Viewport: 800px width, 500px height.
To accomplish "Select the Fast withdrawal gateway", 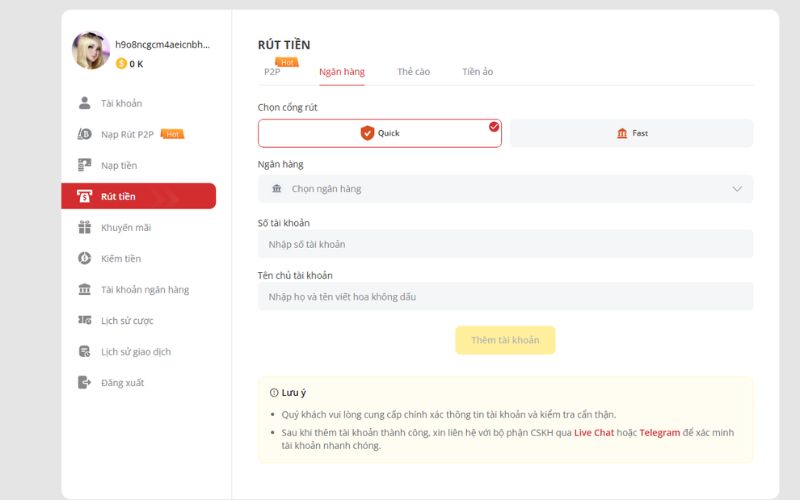I will [x=632, y=133].
